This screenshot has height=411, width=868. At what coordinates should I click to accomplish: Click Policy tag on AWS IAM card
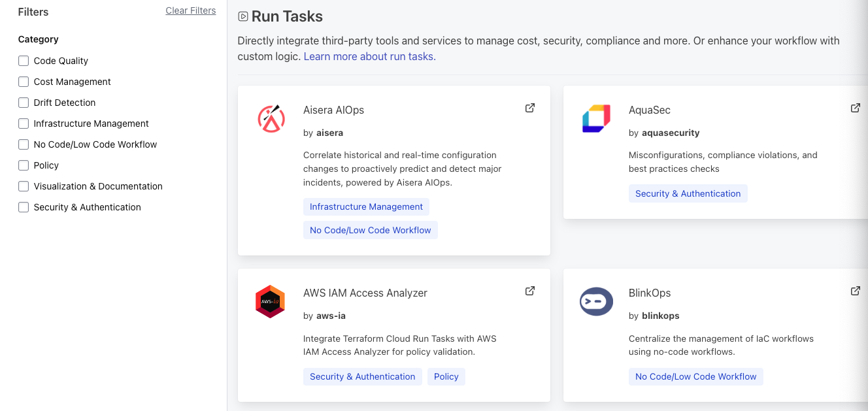coord(446,376)
